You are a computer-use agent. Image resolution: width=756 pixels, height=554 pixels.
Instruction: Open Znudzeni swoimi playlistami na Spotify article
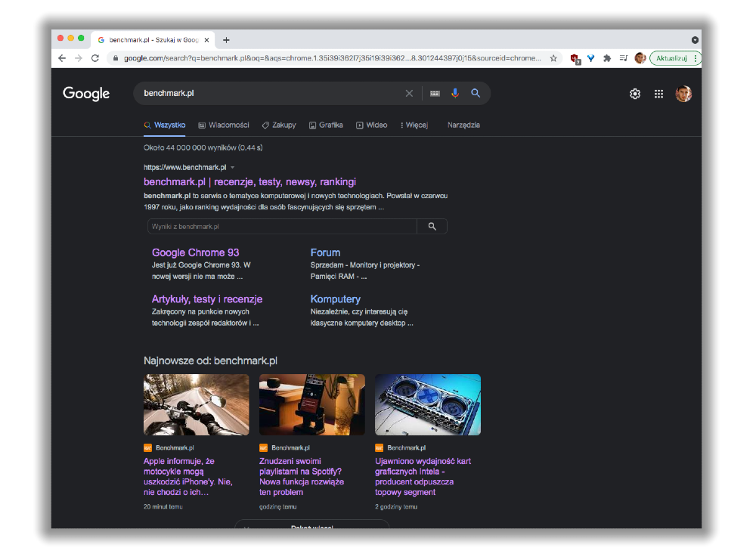(302, 477)
